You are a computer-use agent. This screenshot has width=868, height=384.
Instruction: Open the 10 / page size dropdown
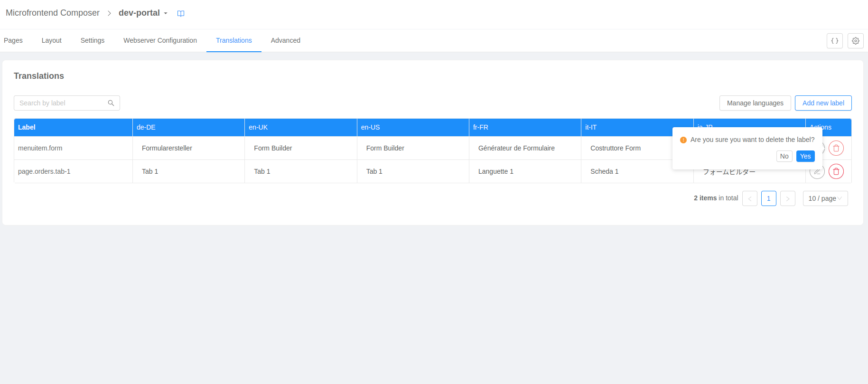825,198
